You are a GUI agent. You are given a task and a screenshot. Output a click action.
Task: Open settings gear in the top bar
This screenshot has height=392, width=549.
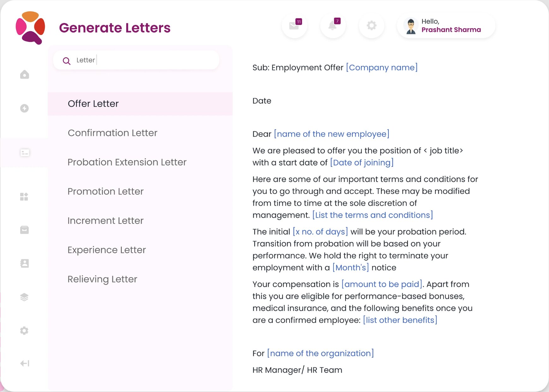pos(372,26)
